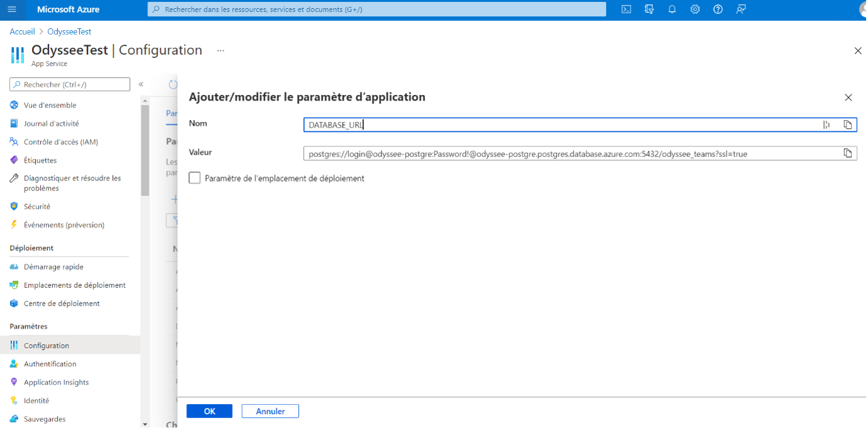Open portal Settings gear

695,9
